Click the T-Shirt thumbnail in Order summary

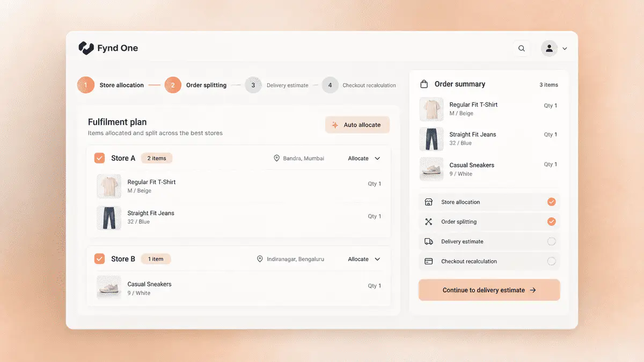coord(431,109)
